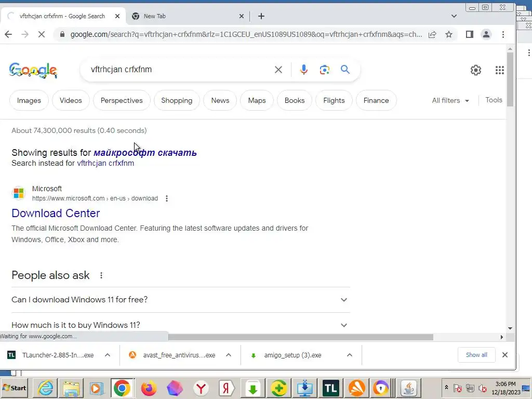Open the tab search chevron
Screen dimensions: 532x399
click(454, 16)
